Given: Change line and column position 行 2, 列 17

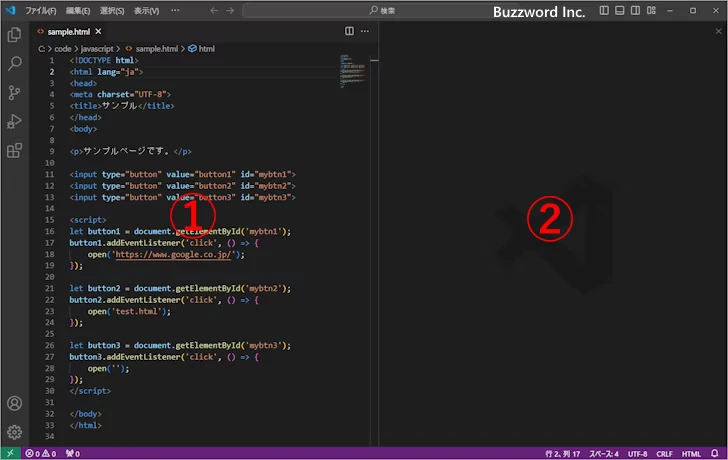Looking at the screenshot, I should [x=562, y=454].
